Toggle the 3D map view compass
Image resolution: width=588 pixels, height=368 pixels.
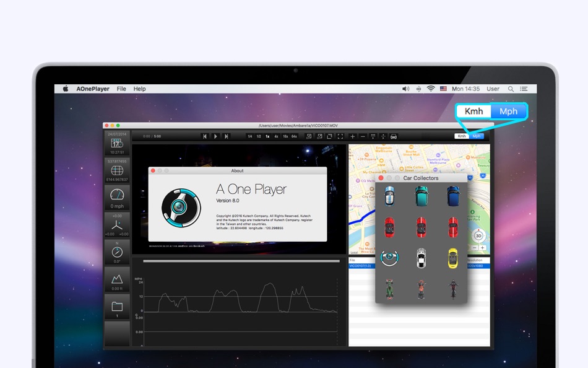click(x=478, y=236)
